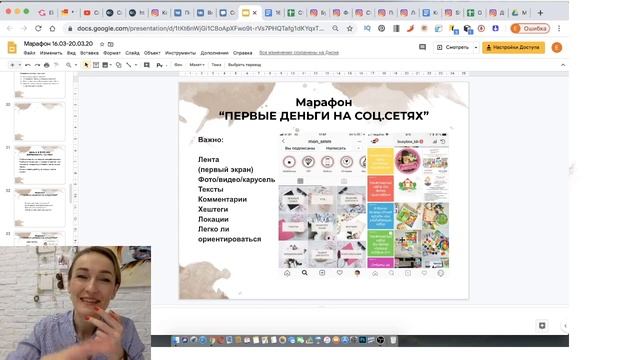This screenshot has width=640, height=360.
Task: Click the browser back arrow
Action: pyautogui.click(x=10, y=29)
